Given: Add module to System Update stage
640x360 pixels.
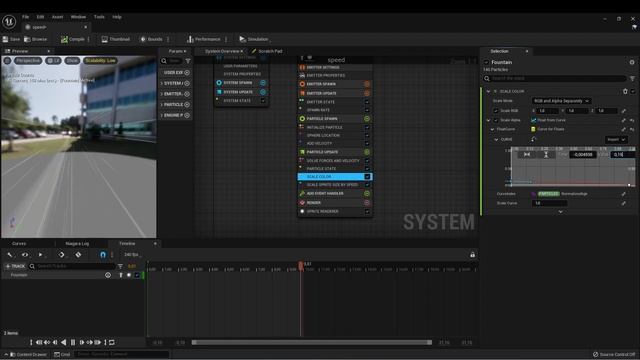Looking at the screenshot, I should click(x=263, y=92).
